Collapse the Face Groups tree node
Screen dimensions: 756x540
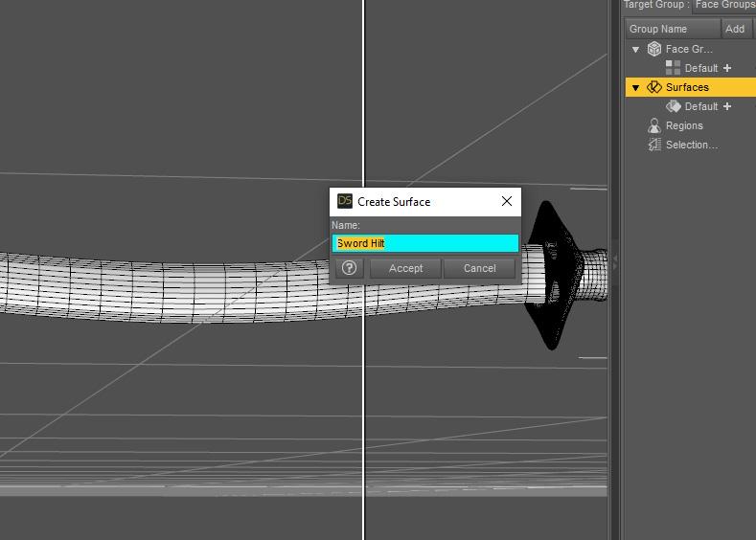click(635, 49)
